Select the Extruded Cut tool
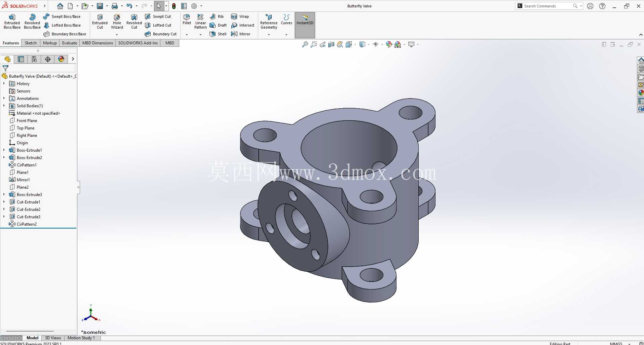Screen dimensions: 644x345 click(100, 22)
